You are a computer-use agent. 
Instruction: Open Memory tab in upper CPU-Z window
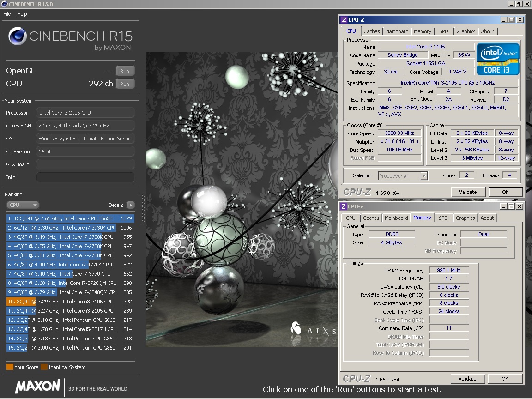[x=423, y=31]
